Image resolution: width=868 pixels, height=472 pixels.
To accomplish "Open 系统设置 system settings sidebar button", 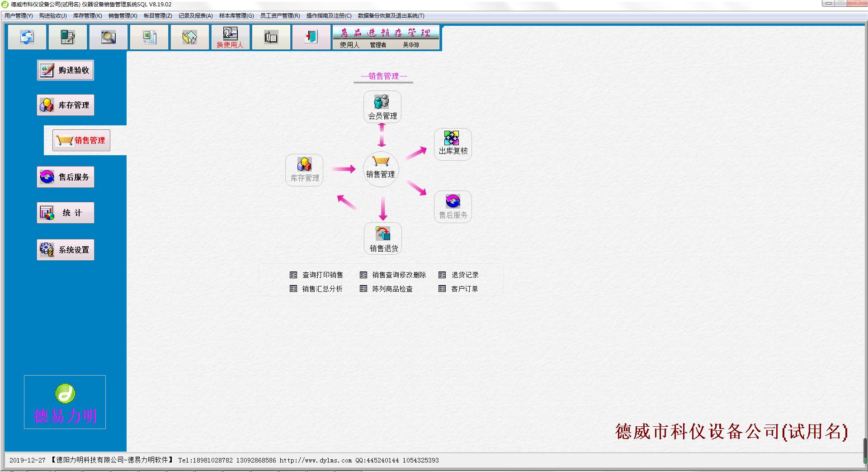I will pos(66,250).
